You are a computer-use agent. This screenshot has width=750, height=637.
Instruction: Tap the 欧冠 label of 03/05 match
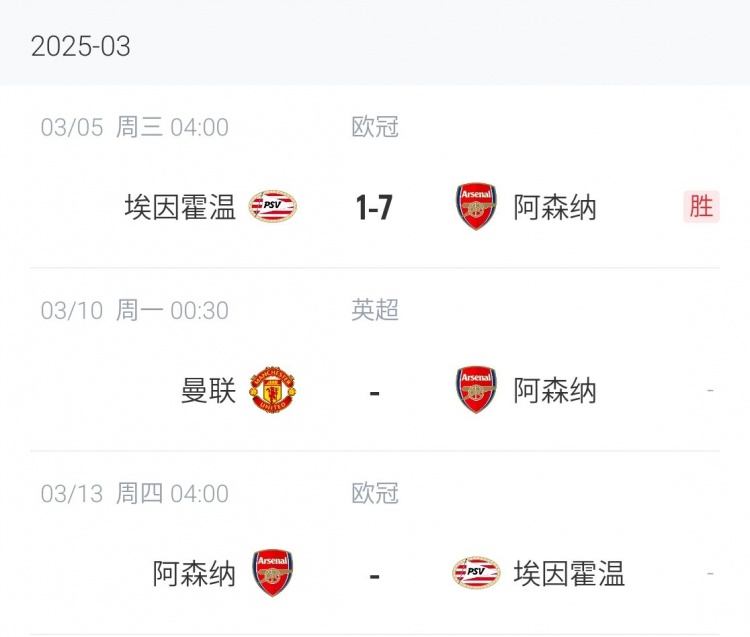coord(375,127)
